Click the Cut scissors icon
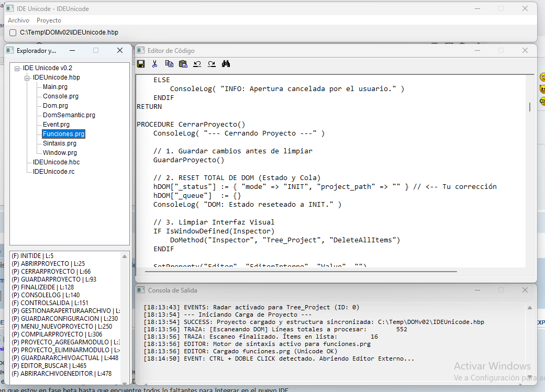This screenshot has height=392, width=545. pyautogui.click(x=154, y=64)
